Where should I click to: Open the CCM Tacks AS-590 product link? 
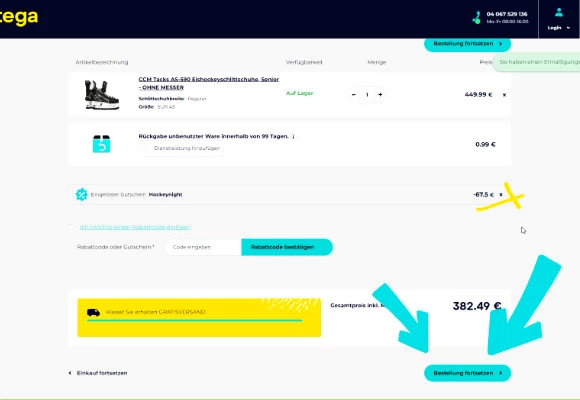209,83
